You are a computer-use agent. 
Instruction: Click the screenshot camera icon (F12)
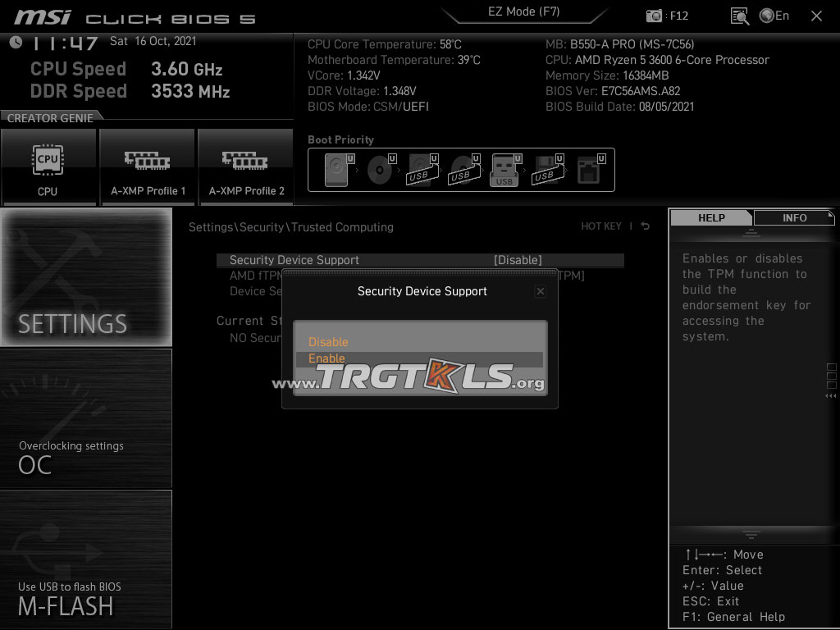coord(654,16)
